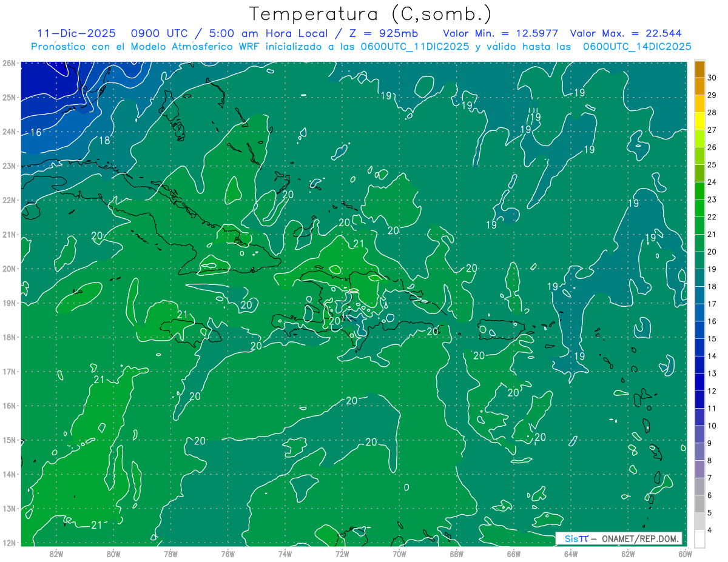Click the "18" contour label on map
The height and width of the screenshot is (562, 728).
[x=104, y=141]
